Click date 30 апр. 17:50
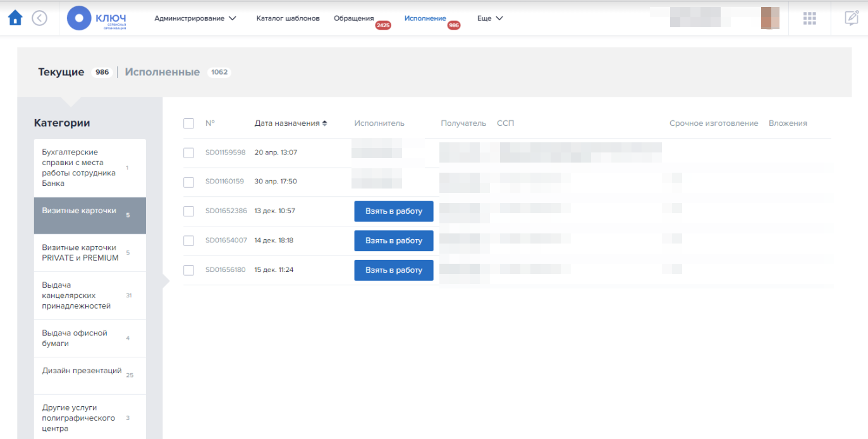The height and width of the screenshot is (439, 868). coord(276,182)
